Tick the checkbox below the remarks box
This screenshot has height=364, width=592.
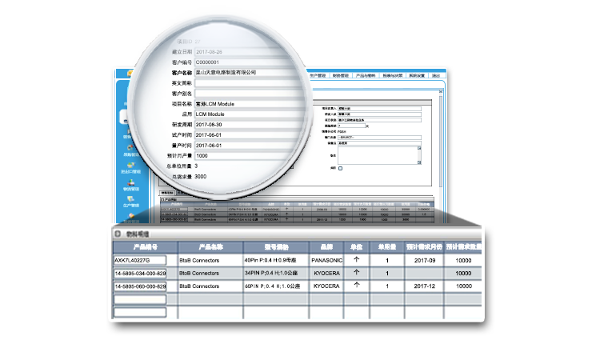pyautogui.click(x=340, y=168)
